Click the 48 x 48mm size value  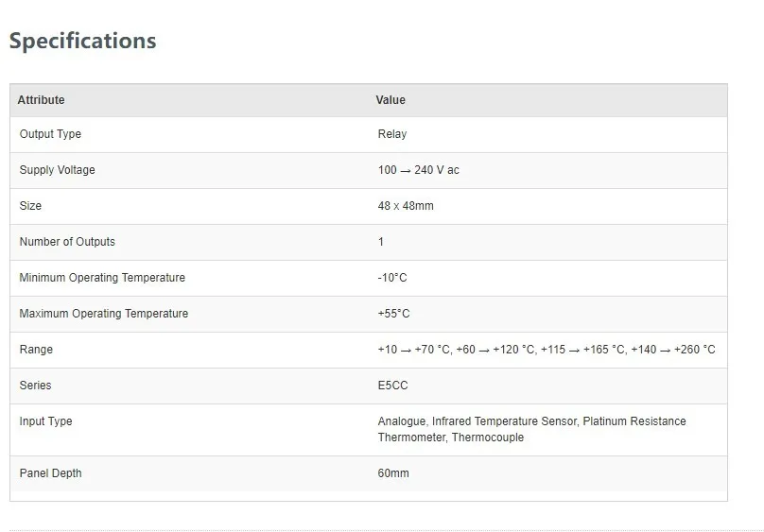click(x=406, y=206)
